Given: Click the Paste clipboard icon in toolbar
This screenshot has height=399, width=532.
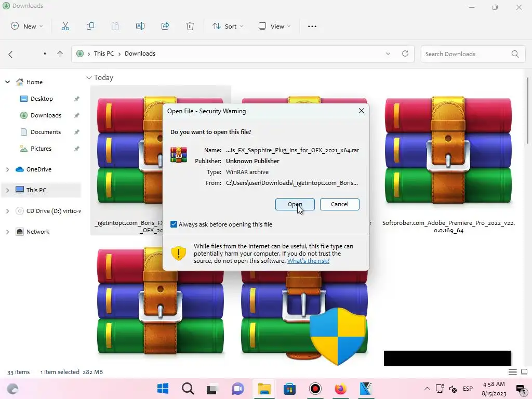Looking at the screenshot, I should (115, 26).
